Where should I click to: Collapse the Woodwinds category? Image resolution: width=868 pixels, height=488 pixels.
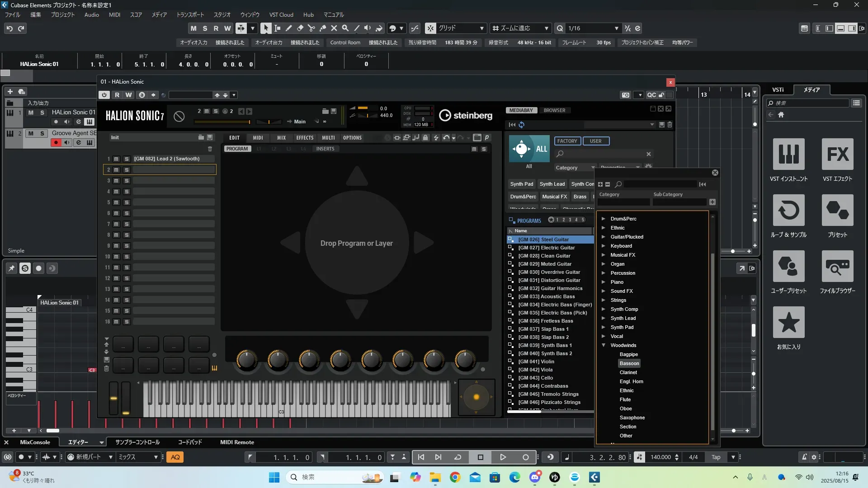[x=603, y=345]
